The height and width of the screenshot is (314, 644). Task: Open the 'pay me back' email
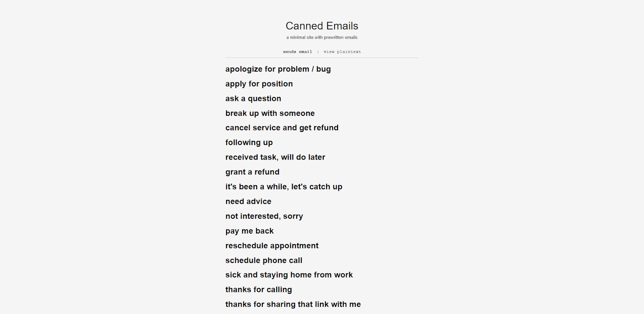(250, 231)
